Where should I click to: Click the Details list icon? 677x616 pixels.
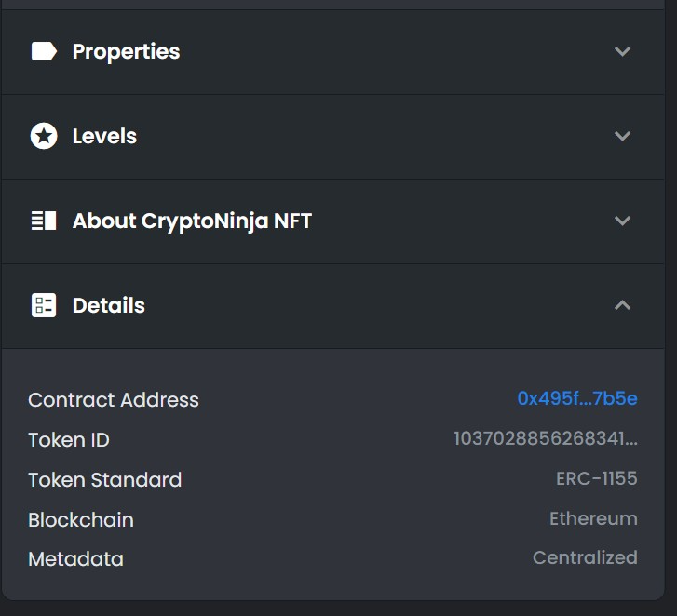coord(44,305)
